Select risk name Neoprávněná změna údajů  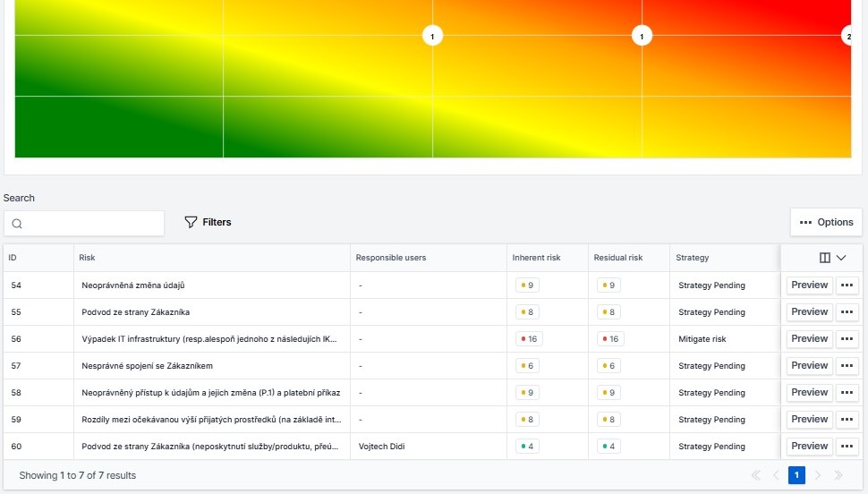tap(132, 285)
